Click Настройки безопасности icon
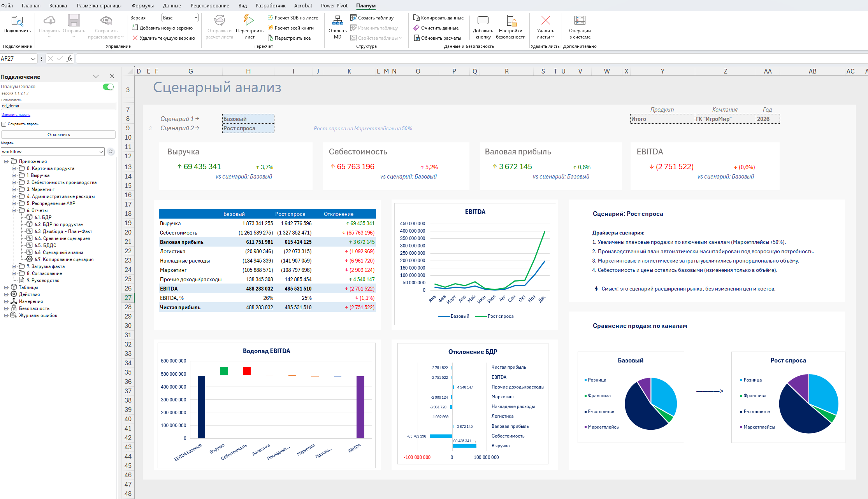This screenshot has height=499, width=868. coord(511,21)
